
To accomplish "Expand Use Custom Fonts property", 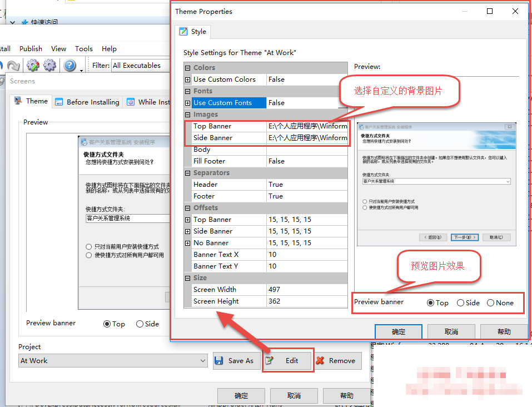I will click(188, 103).
